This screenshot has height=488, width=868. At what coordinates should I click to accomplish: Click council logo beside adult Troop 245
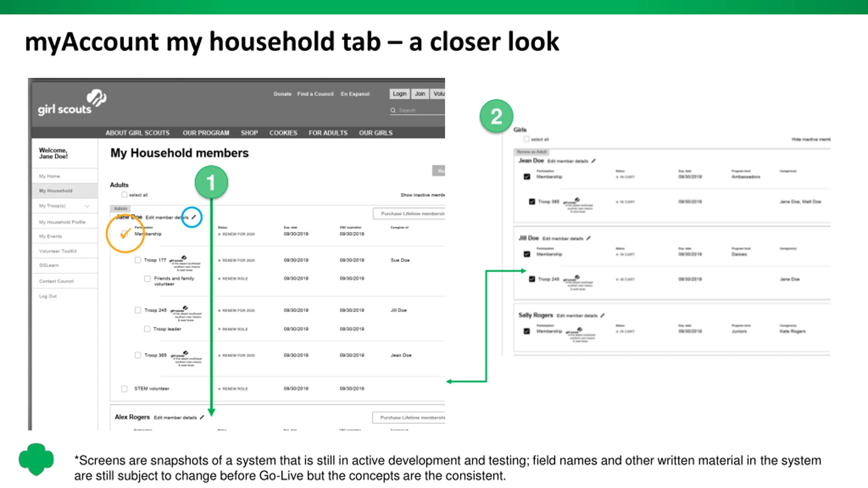click(x=186, y=313)
